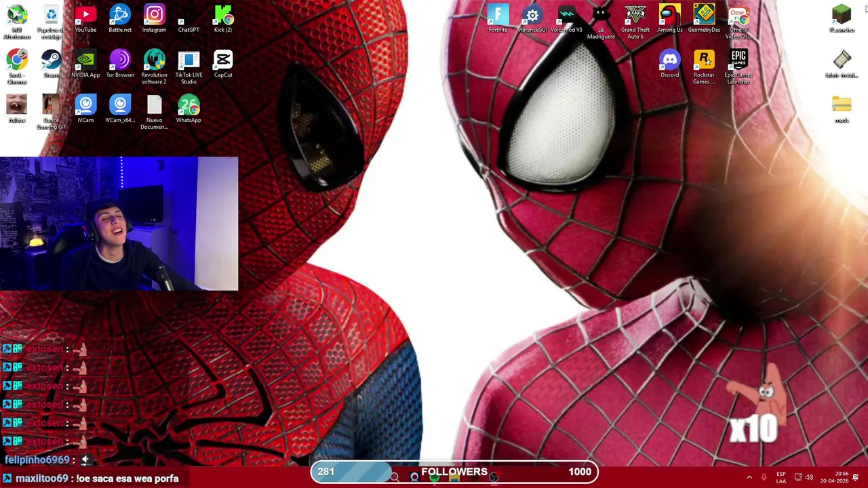868x488 pixels.
Task: Select the La Madriguera icon
Action: click(601, 22)
